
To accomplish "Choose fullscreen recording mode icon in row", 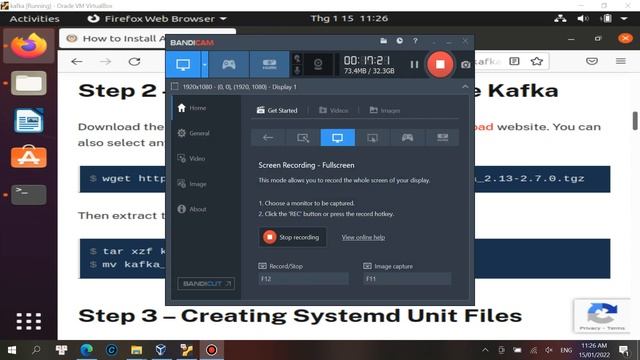I will tap(338, 138).
